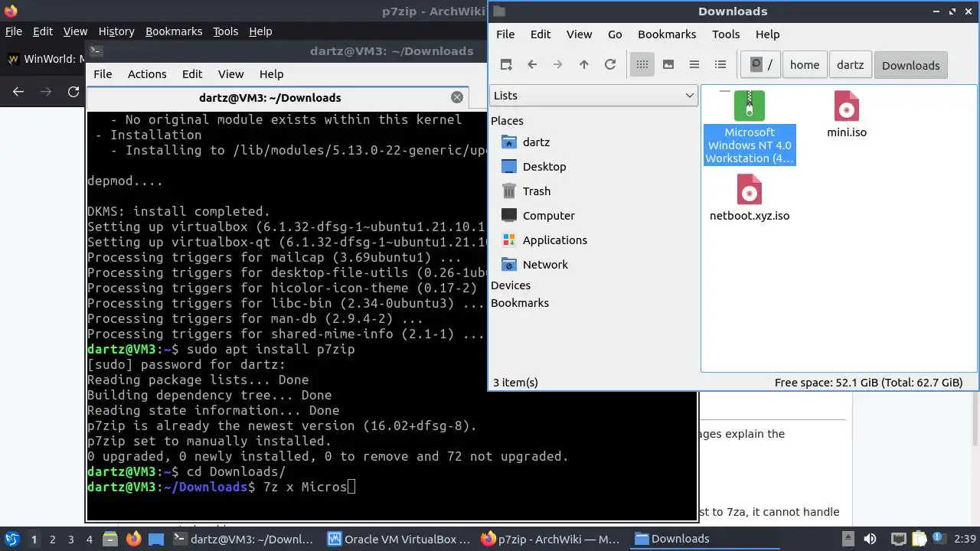Click show desktop icon in taskbar

pyautogui.click(x=156, y=540)
